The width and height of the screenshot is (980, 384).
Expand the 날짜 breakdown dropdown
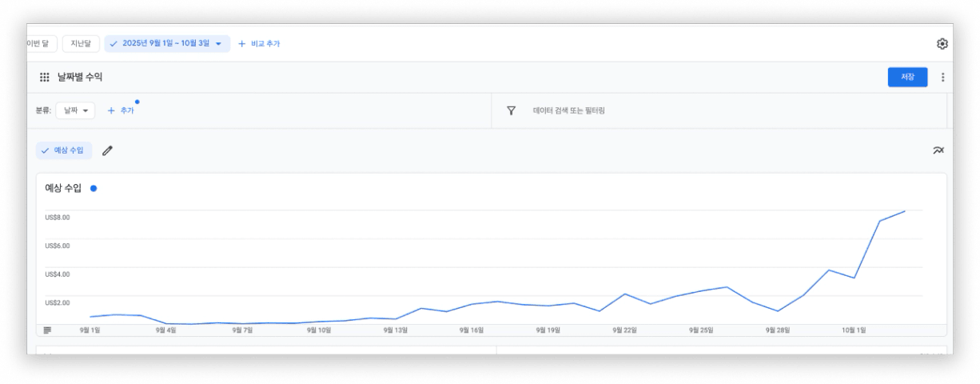click(x=75, y=110)
